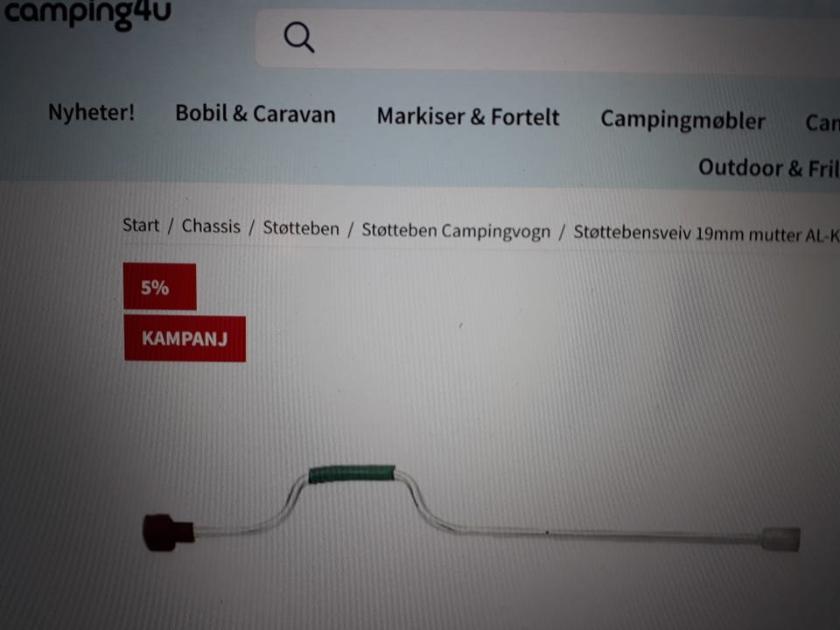The image size is (840, 630).
Task: Click the dark nut socket in product image
Action: point(168,532)
